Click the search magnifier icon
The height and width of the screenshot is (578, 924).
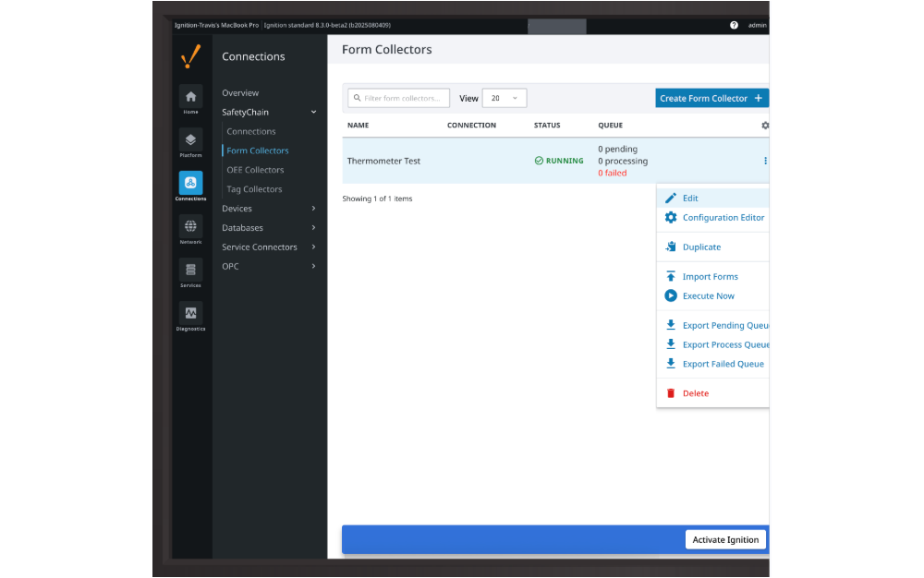coord(357,98)
